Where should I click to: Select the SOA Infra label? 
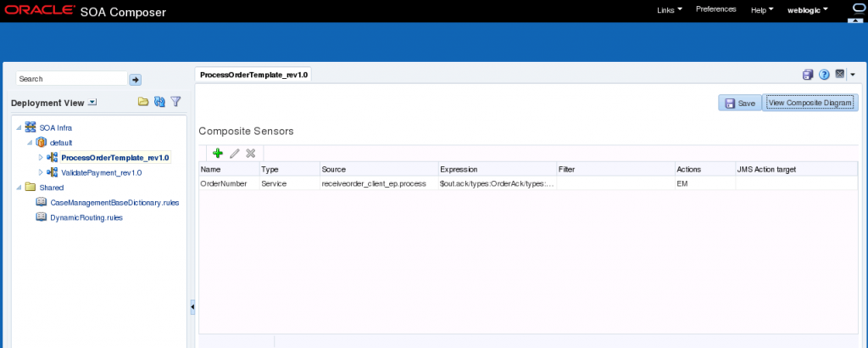click(55, 128)
